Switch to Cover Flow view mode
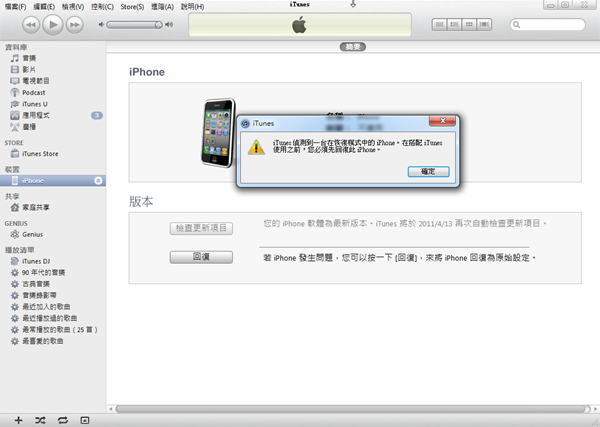 pos(484,24)
